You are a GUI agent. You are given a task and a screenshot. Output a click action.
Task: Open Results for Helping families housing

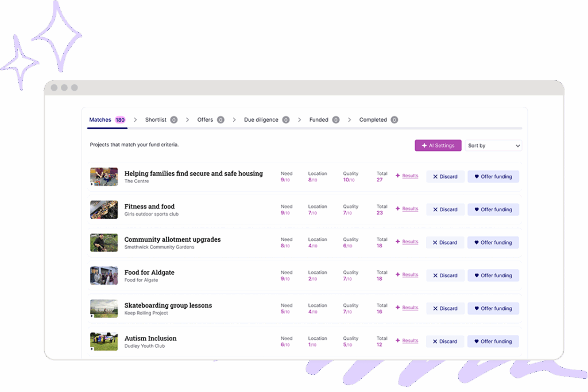(410, 176)
